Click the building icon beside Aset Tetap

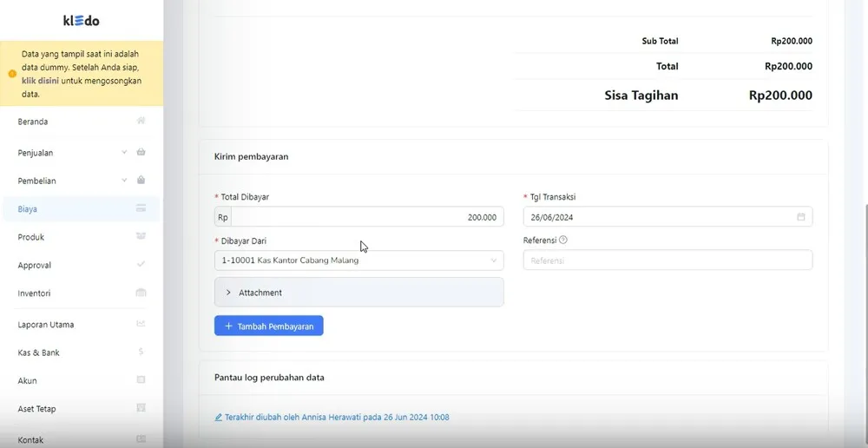(141, 408)
